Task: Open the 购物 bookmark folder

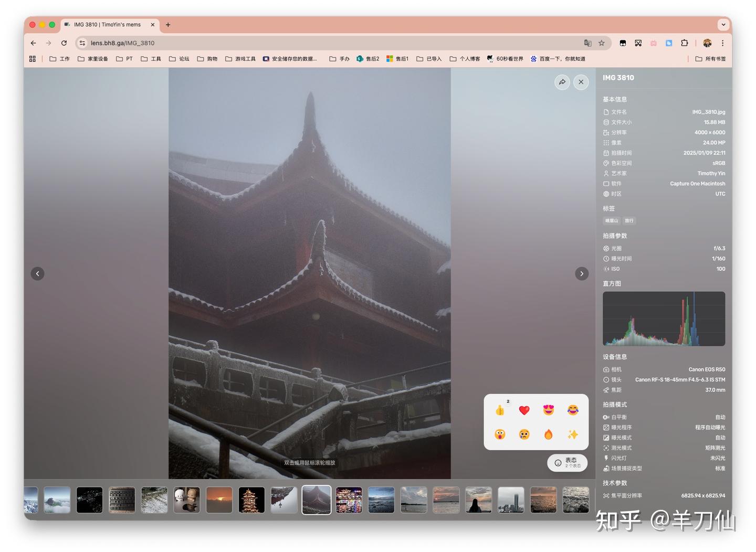Action: click(x=207, y=59)
